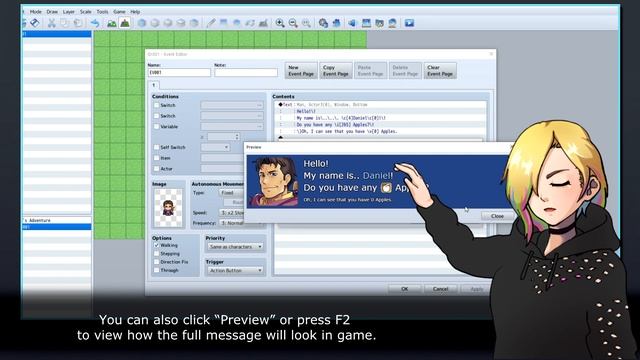Close the Preview dialog with Close button
The height and width of the screenshot is (360, 640).
[x=497, y=216]
